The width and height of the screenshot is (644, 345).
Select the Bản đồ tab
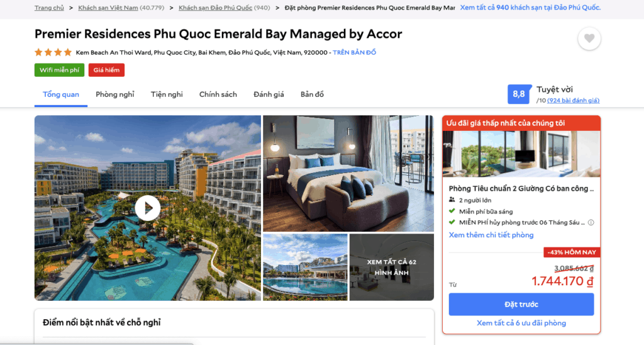click(x=312, y=94)
